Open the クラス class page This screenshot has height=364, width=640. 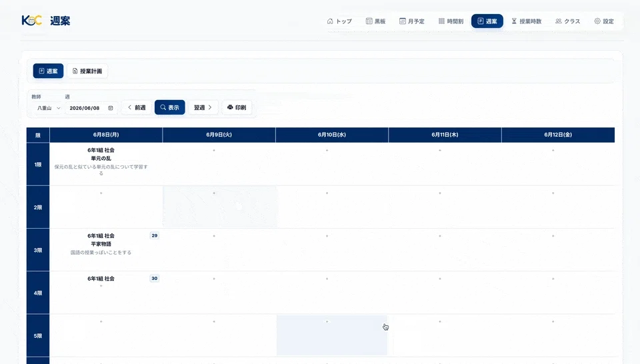tap(568, 21)
